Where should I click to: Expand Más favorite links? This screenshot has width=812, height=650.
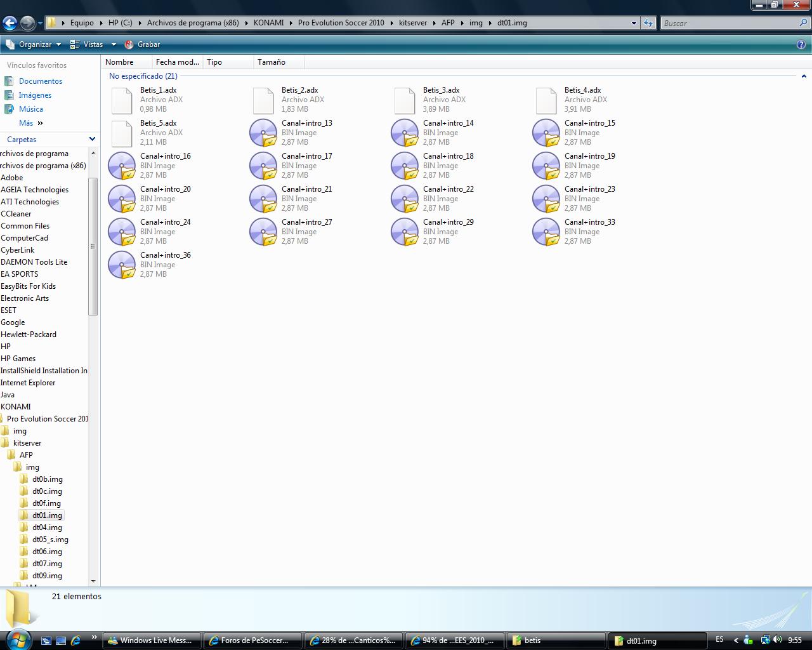point(31,123)
